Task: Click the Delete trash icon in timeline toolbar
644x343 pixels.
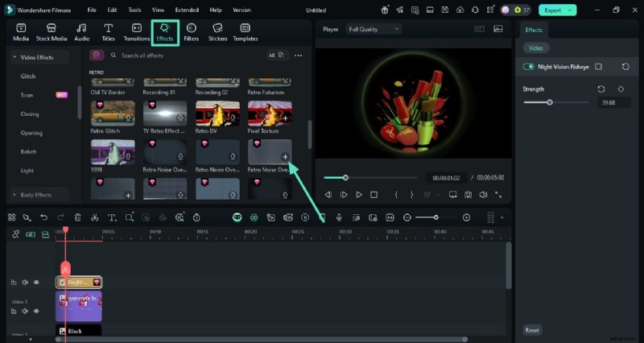Action: (77, 217)
